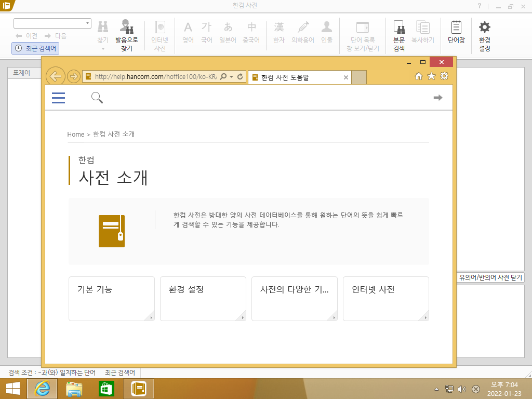
Task: Click the volume speaker tray icon
Action: click(462, 389)
